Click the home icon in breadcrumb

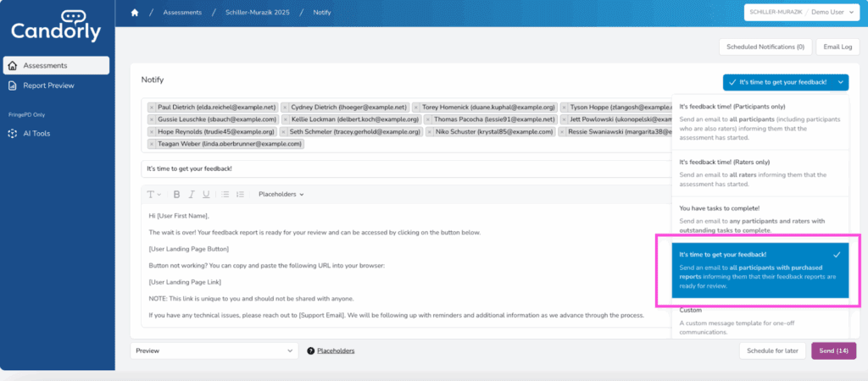coord(134,13)
